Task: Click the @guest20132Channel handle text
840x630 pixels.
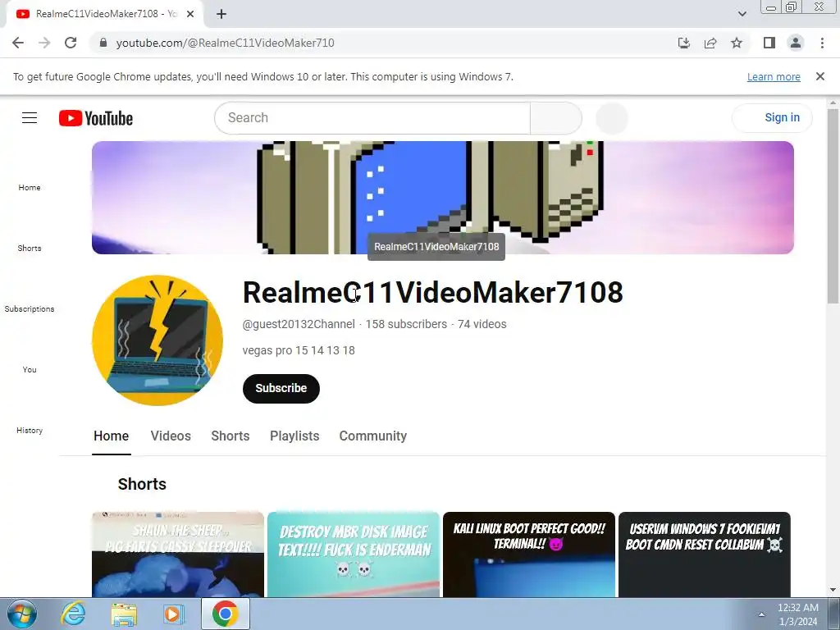Action: tap(299, 324)
